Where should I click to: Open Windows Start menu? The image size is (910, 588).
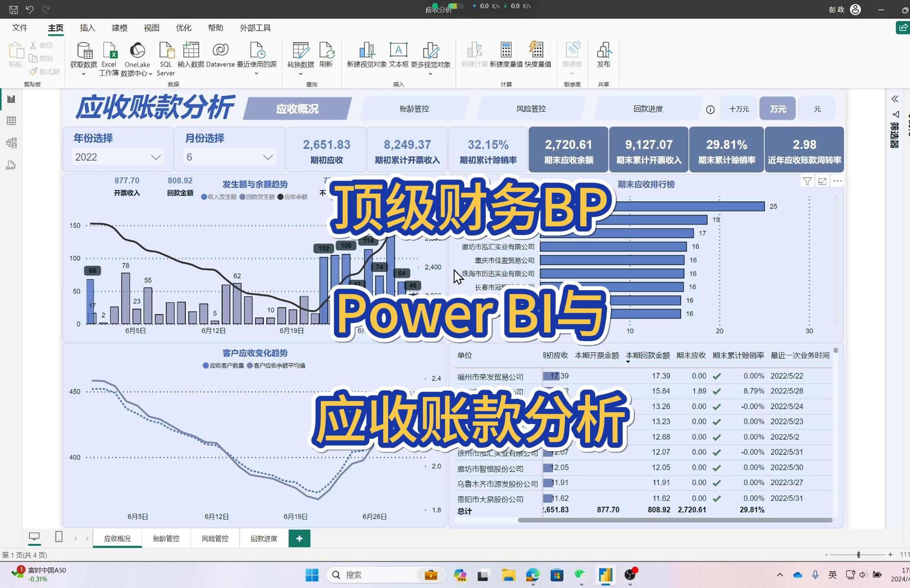pos(312,575)
